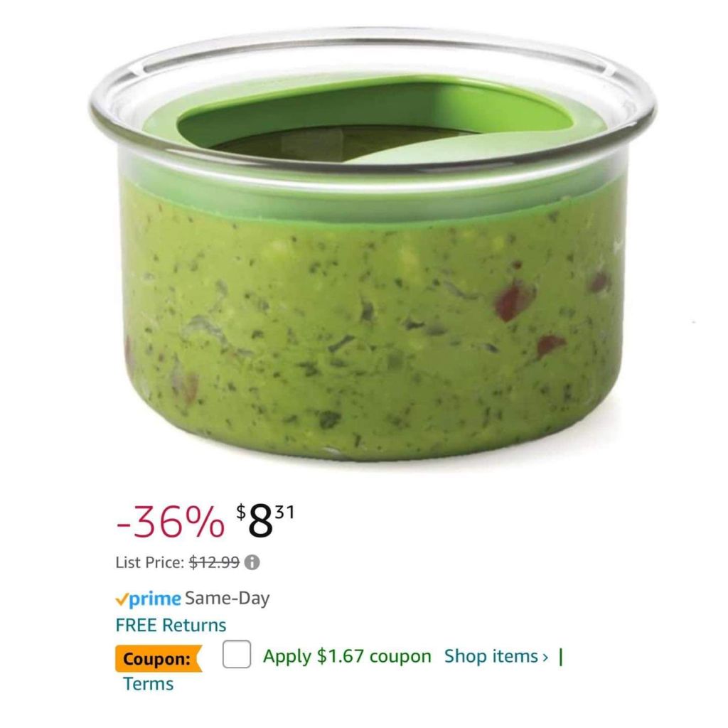This screenshot has width=728, height=728.
Task: Open the coupon Terms link
Action: point(148,684)
